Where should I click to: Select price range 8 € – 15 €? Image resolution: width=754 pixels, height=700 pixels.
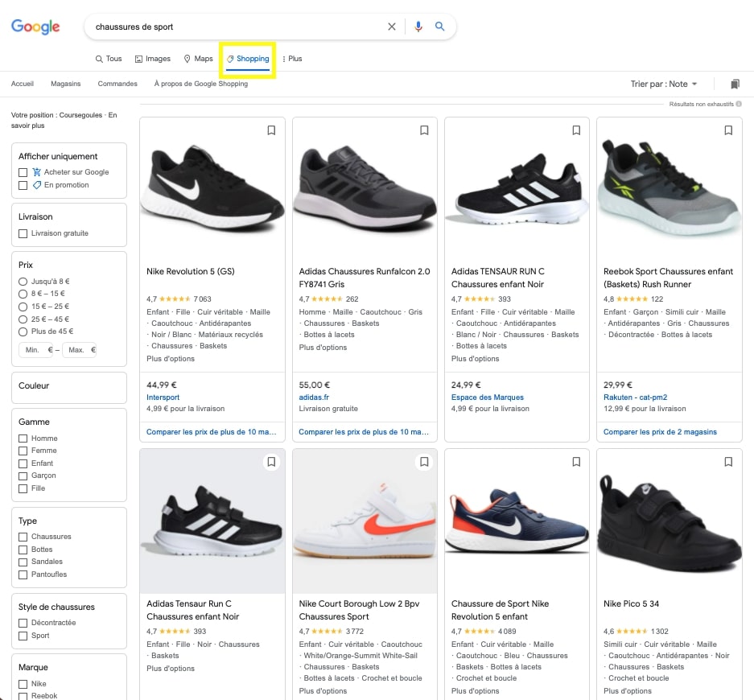[x=23, y=294]
